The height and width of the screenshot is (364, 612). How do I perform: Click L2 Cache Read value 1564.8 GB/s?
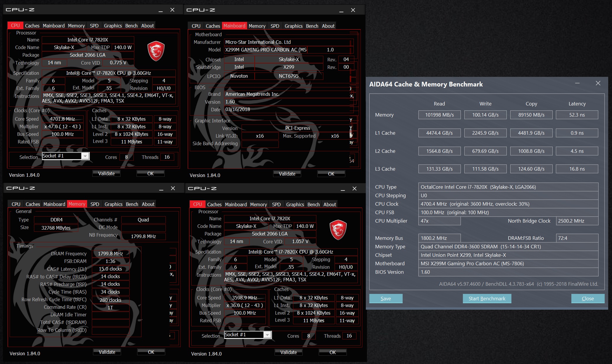[439, 151]
